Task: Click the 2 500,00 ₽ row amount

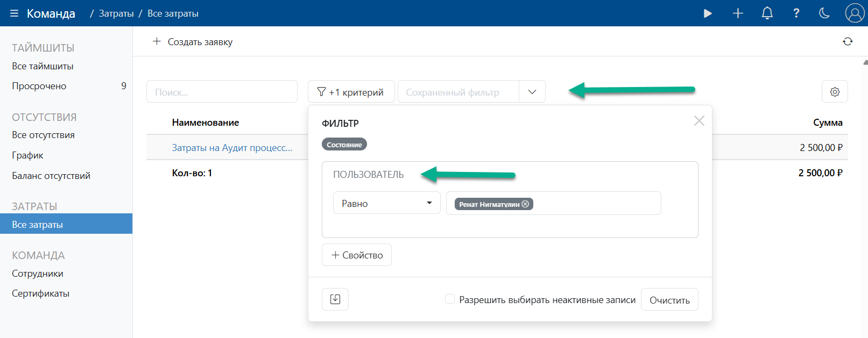Action: pyautogui.click(x=821, y=148)
